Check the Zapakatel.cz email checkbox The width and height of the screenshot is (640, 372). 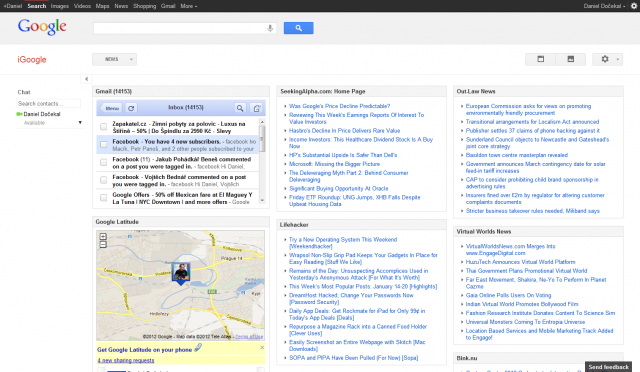tap(104, 127)
